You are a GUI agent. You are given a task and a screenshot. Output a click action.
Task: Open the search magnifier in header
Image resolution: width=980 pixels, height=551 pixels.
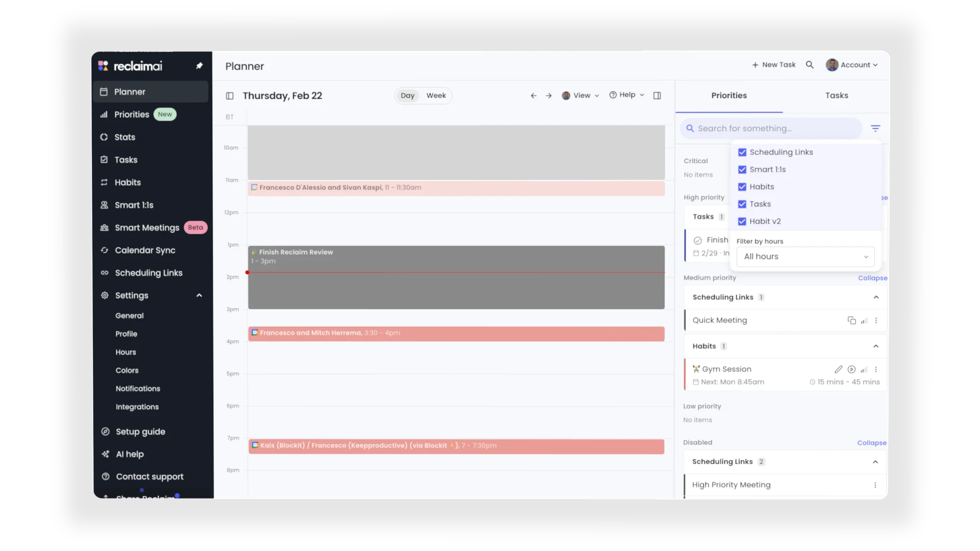coord(810,65)
